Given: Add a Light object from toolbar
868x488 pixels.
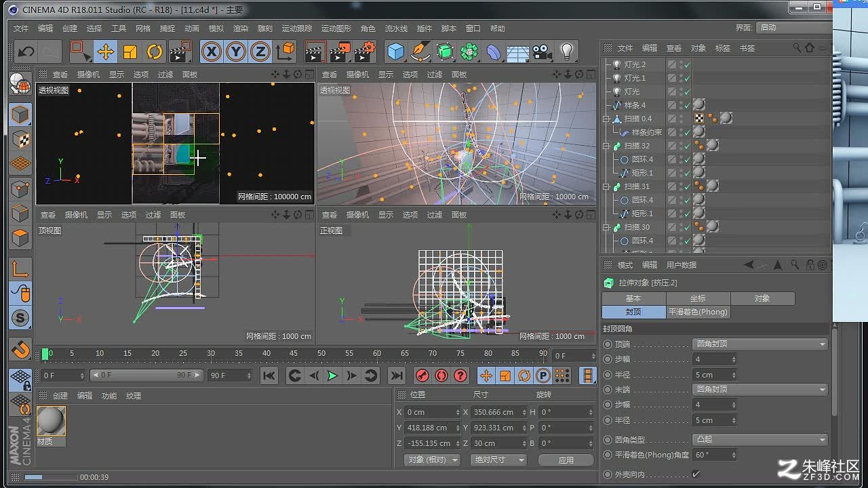Looking at the screenshot, I should 567,52.
